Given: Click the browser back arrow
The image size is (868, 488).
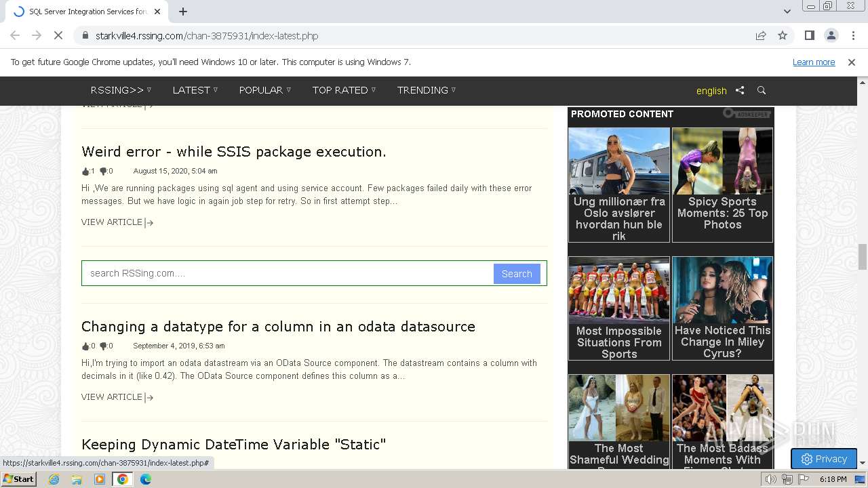Looking at the screenshot, I should click(15, 36).
